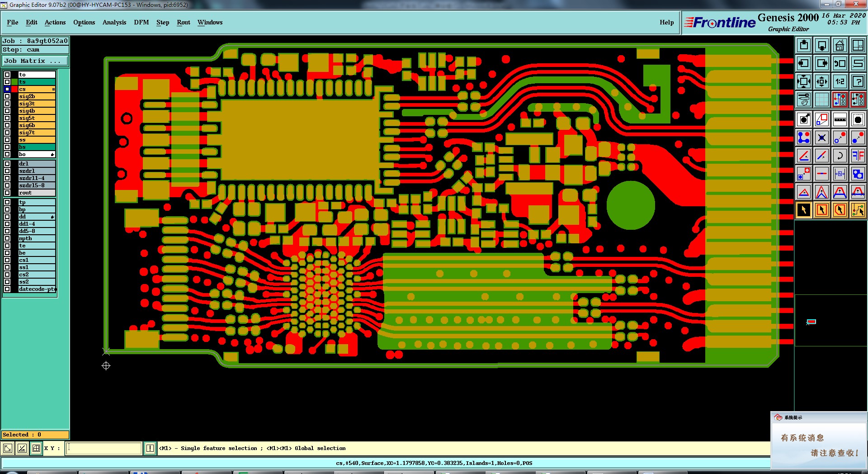Click the Home view icon
Viewport: 868px width, 474px height.
click(x=840, y=45)
